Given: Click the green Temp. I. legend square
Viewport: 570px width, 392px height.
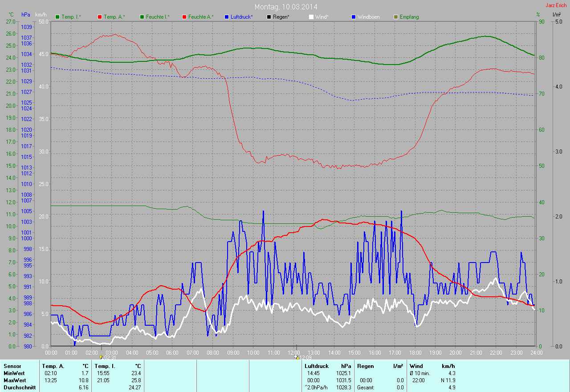Looking at the screenshot, I should click(x=57, y=17).
